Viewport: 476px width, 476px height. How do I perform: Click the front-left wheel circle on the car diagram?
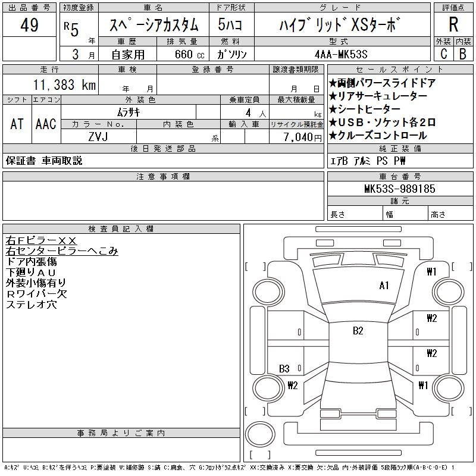268,292
